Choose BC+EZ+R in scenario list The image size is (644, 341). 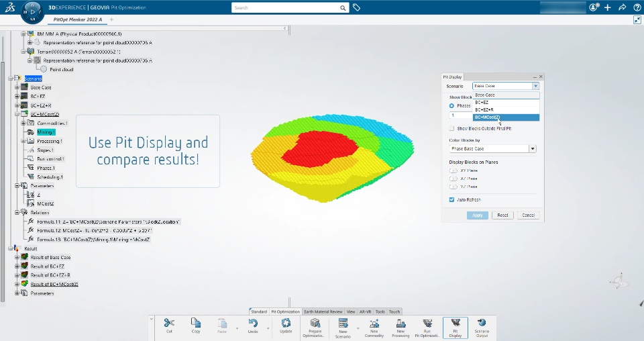click(x=506, y=109)
